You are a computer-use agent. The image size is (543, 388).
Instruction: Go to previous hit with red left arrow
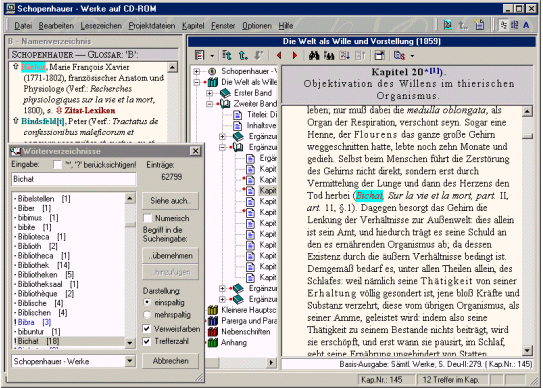pos(279,55)
